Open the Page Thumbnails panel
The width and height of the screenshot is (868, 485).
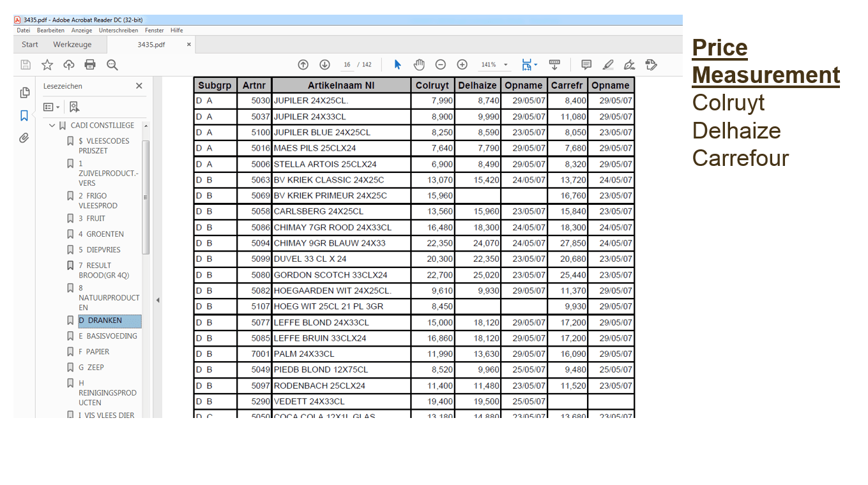24,93
